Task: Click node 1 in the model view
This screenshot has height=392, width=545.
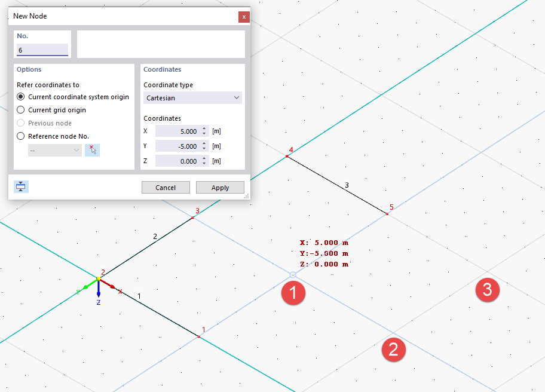Action: 198,336
